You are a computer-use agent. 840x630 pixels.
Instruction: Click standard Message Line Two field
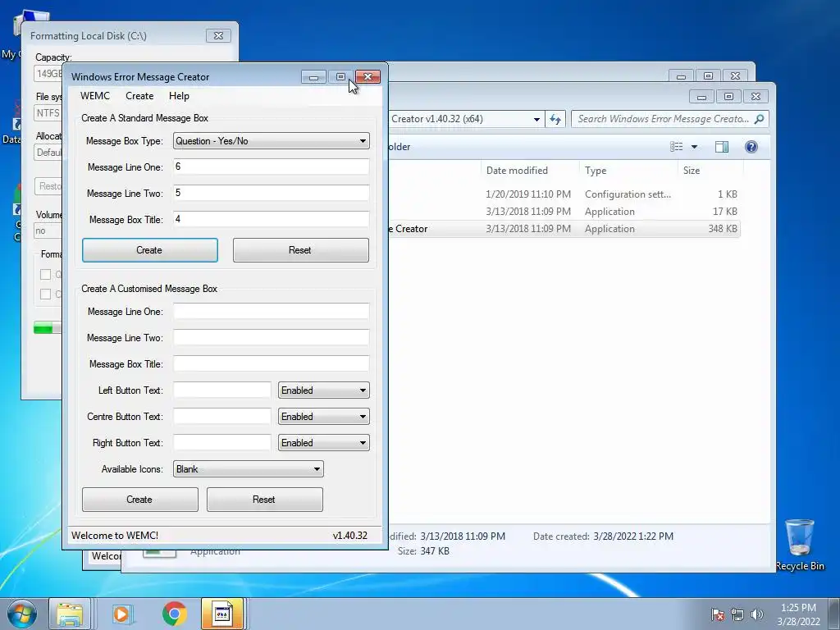[x=271, y=193]
